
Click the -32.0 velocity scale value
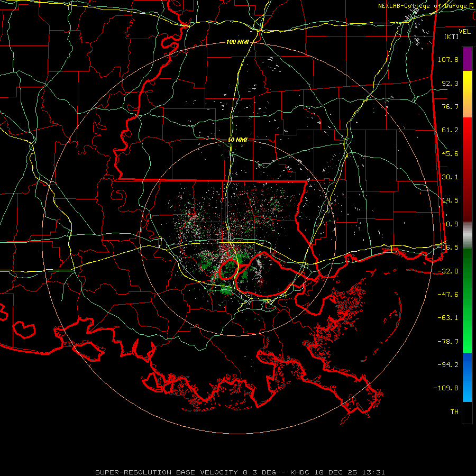pos(448,271)
